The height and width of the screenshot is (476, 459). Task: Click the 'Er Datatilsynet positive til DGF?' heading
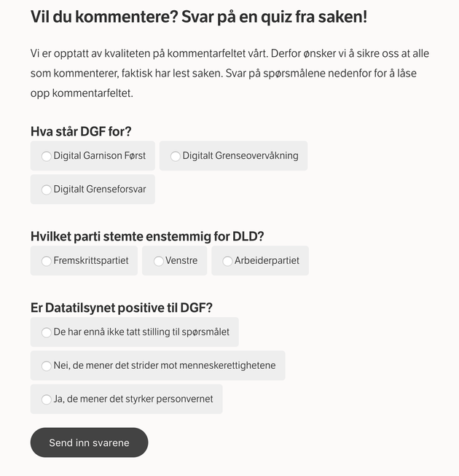(x=122, y=308)
